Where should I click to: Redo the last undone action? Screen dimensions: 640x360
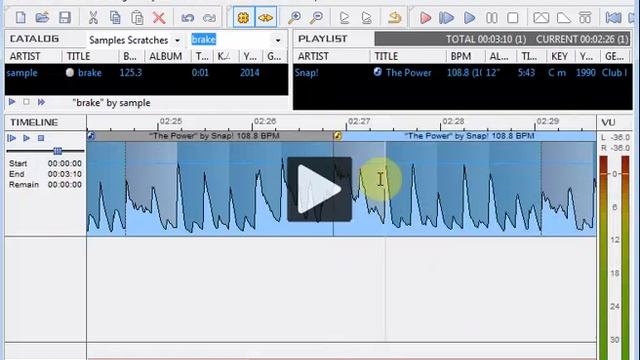pos(209,18)
